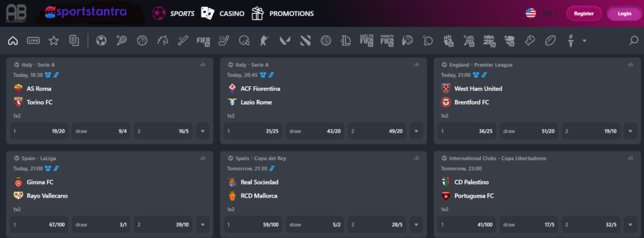Bet on West Ham United at 36/25
The image size is (644, 238).
click(x=467, y=131)
